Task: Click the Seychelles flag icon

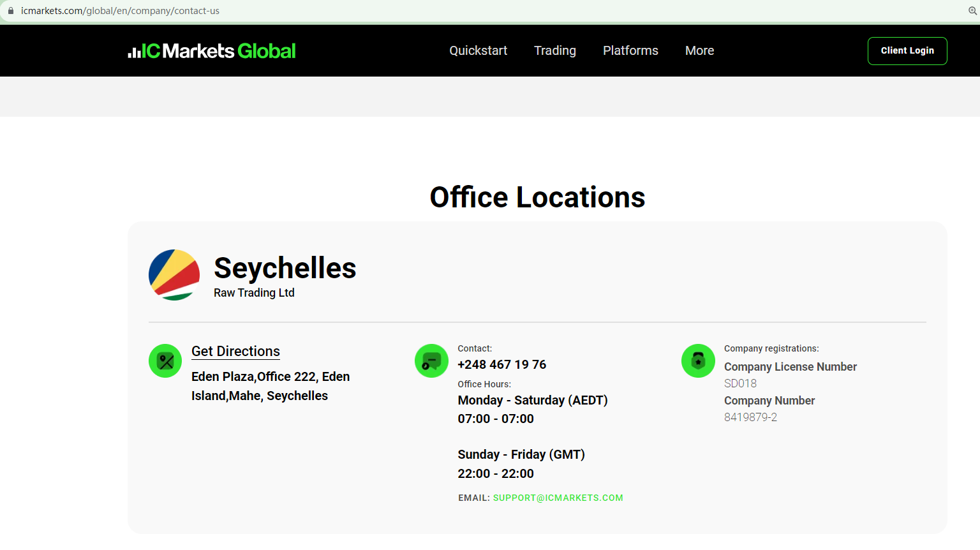Action: click(x=174, y=275)
